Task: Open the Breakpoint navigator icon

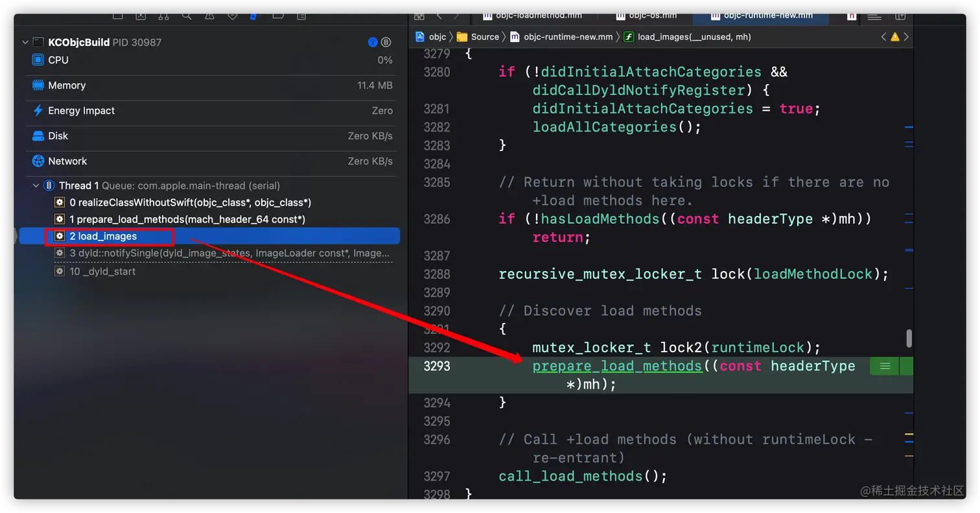Action: (x=279, y=16)
